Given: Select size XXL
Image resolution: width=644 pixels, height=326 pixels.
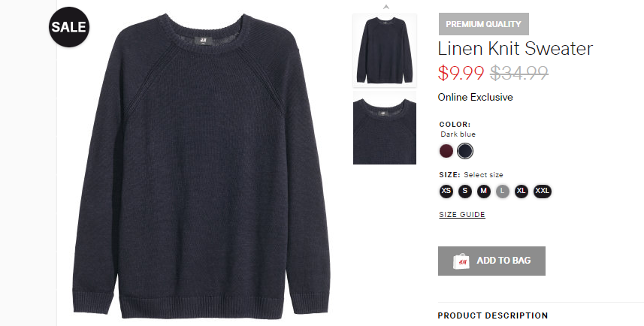Looking at the screenshot, I should pyautogui.click(x=542, y=191).
